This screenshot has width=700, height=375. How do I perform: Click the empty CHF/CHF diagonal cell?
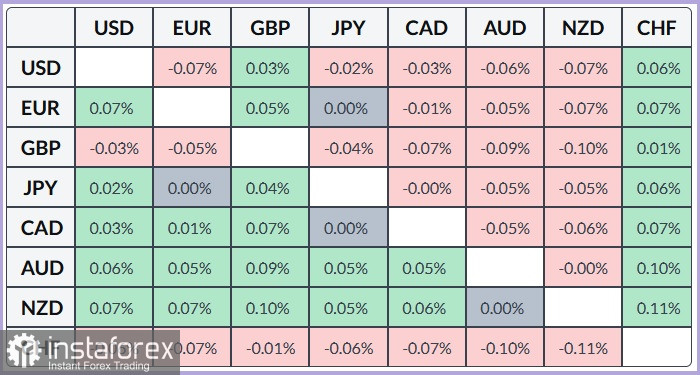pyautogui.click(x=657, y=347)
